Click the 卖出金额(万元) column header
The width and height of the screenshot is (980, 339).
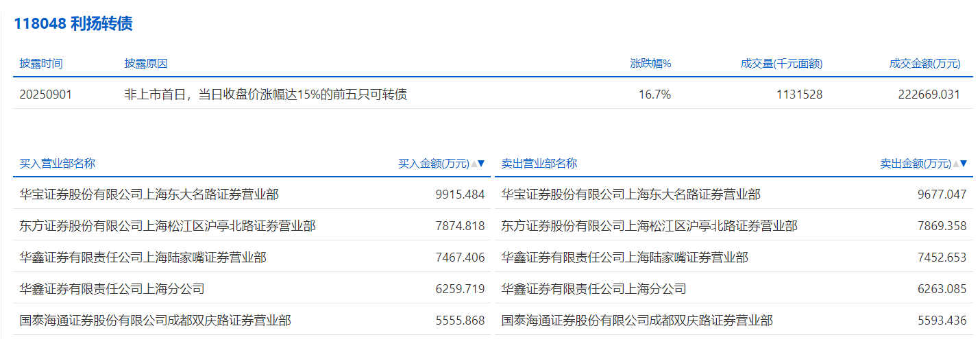click(x=916, y=164)
